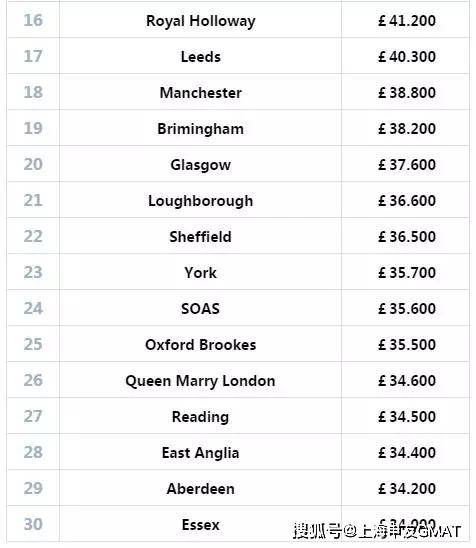Image resolution: width=476 pixels, height=548 pixels.
Task: Select the Leeds row name cell
Action: [201, 57]
